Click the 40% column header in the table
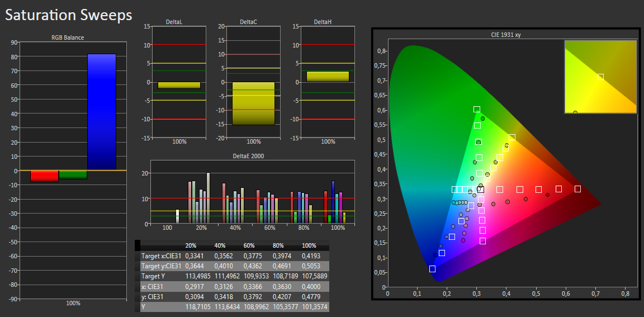 220,245
